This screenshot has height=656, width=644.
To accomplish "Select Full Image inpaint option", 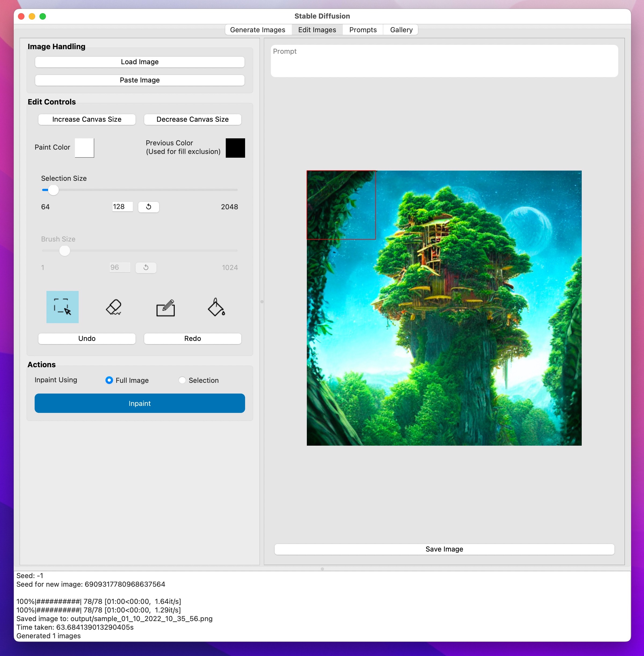I will click(108, 380).
